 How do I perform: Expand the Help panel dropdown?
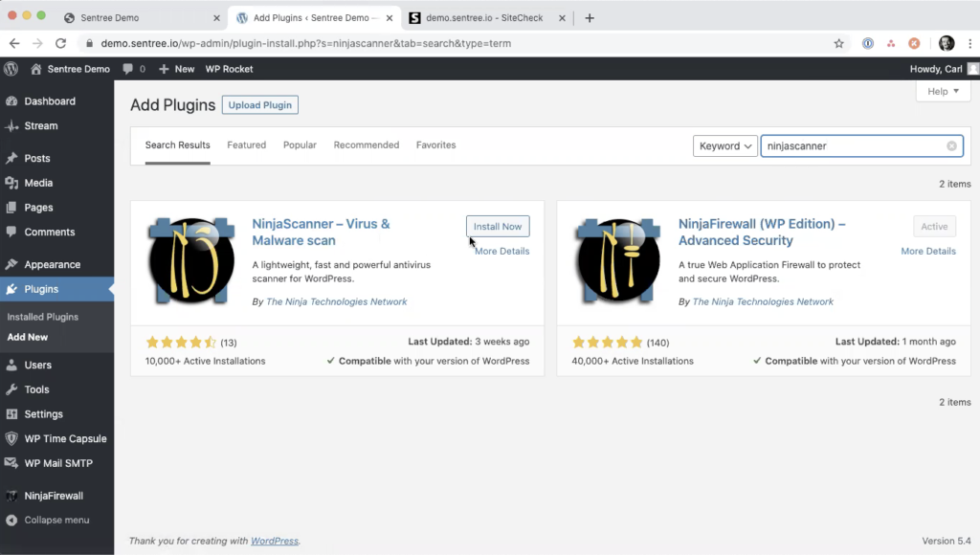click(943, 91)
